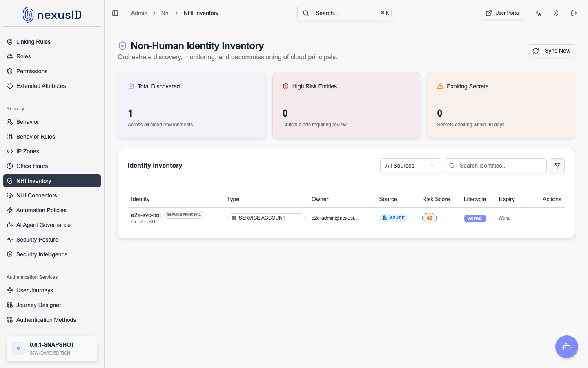Open Linking Rules in sidebar
The width and height of the screenshot is (588, 368).
click(x=52, y=42)
